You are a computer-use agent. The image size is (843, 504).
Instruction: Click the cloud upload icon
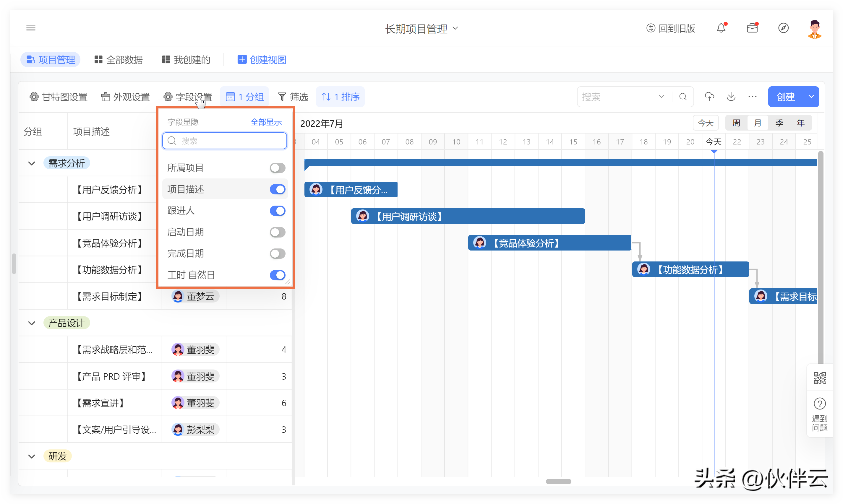pos(709,97)
